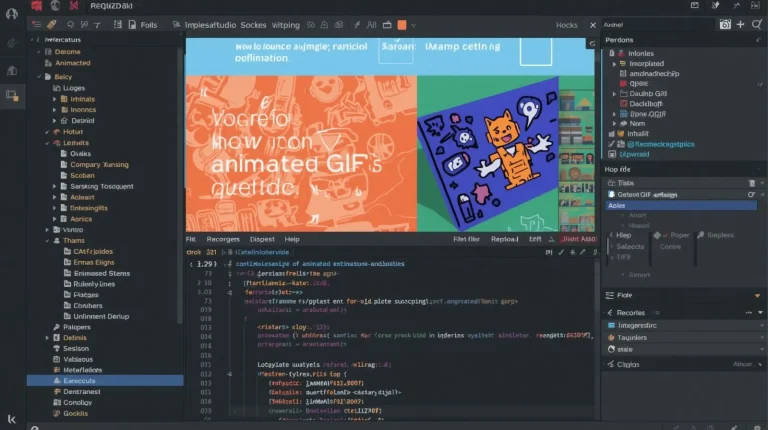Click the Tayinlers orange icon

(611, 337)
